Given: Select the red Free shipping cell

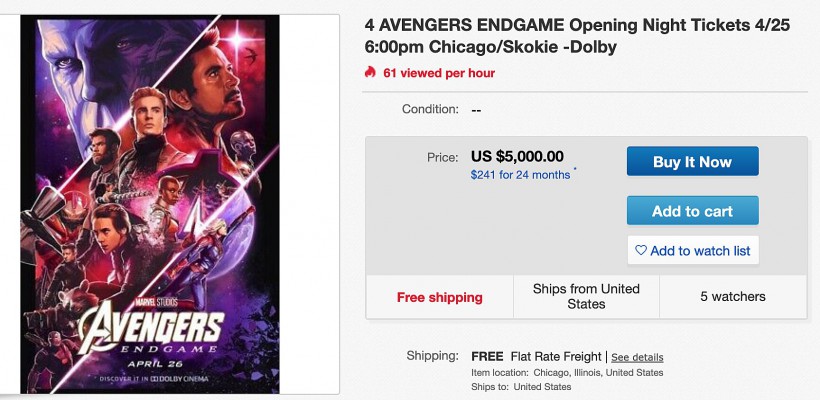Looking at the screenshot, I should (439, 297).
